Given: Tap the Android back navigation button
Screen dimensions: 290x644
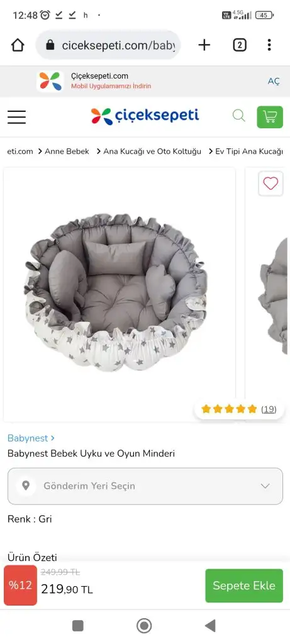Looking at the screenshot, I should pos(210,626).
